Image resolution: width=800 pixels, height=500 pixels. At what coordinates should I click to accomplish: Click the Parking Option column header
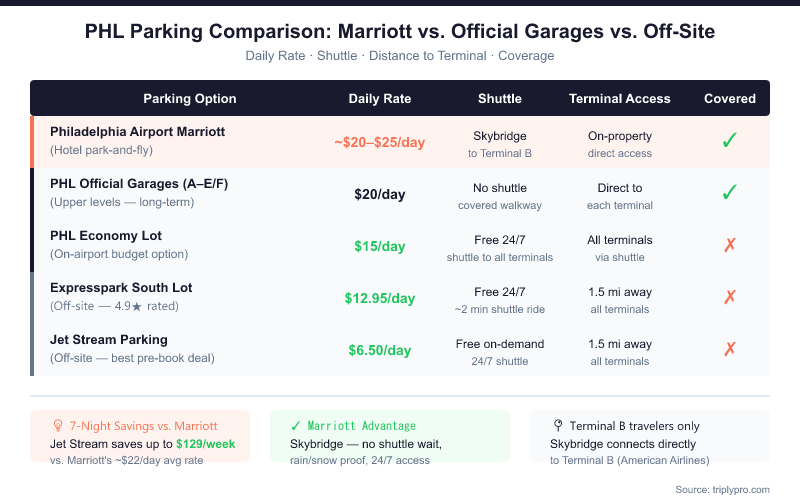190,99
